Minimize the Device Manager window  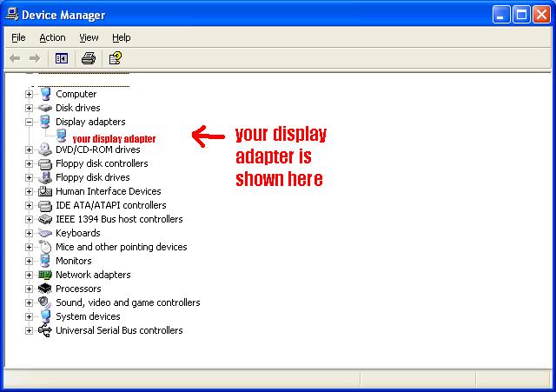click(x=501, y=15)
